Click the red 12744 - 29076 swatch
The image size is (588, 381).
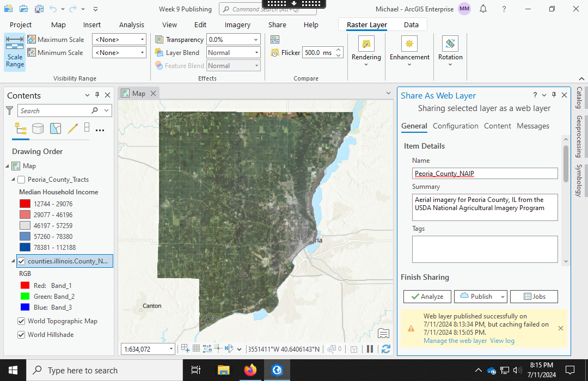tap(24, 204)
